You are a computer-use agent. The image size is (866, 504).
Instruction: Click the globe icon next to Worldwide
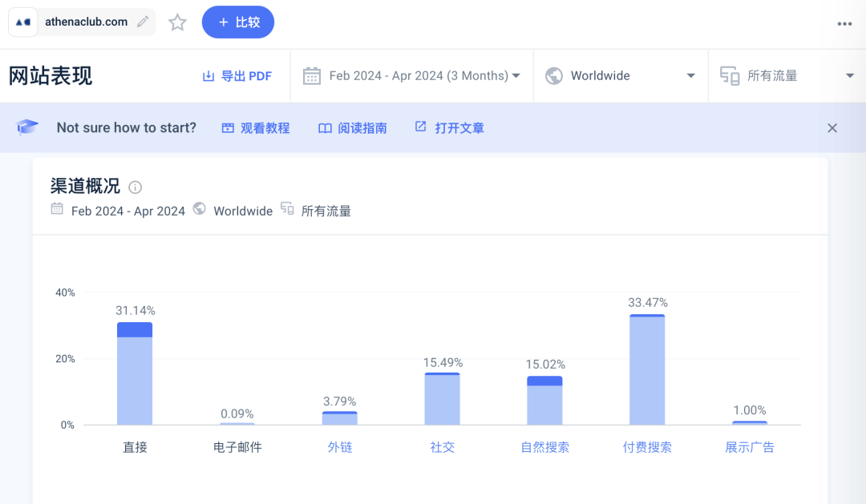pyautogui.click(x=553, y=75)
